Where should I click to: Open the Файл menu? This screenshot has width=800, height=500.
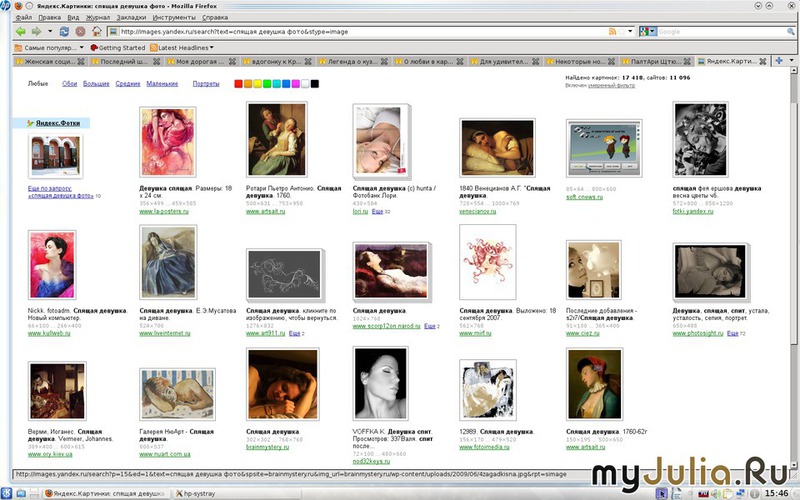23,17
